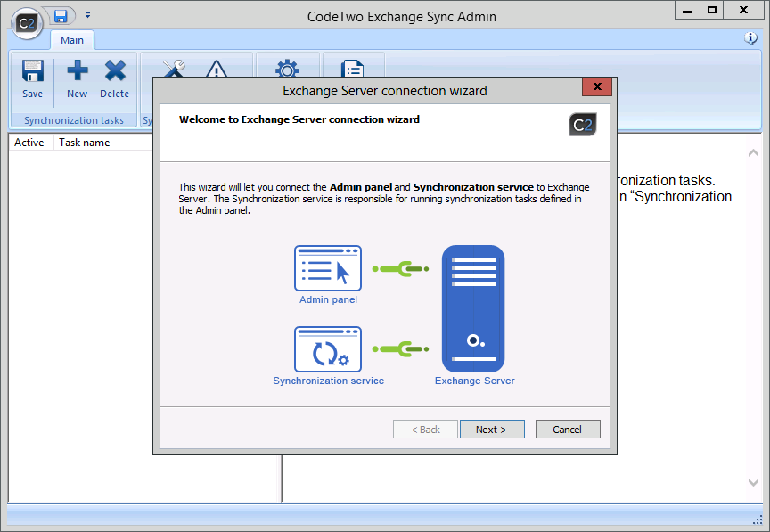Click the quick access save floppy icon
Screen dimensions: 770x532
pyautogui.click(x=61, y=16)
